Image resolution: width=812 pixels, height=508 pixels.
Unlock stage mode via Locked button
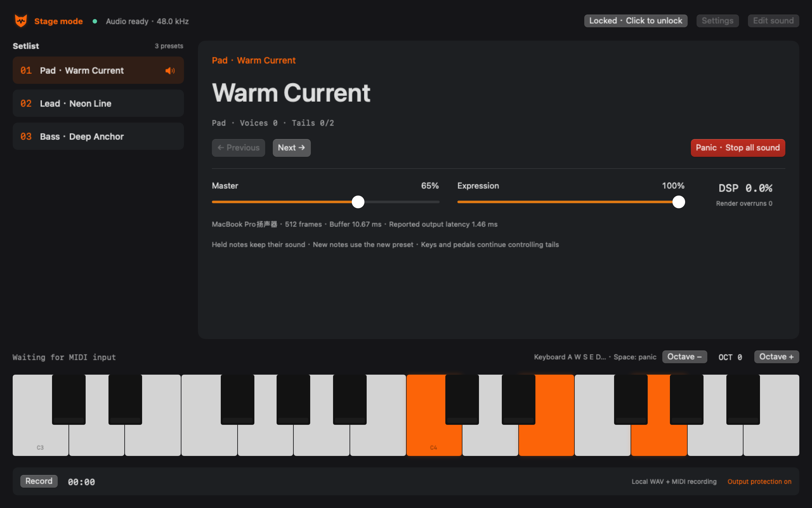636,21
